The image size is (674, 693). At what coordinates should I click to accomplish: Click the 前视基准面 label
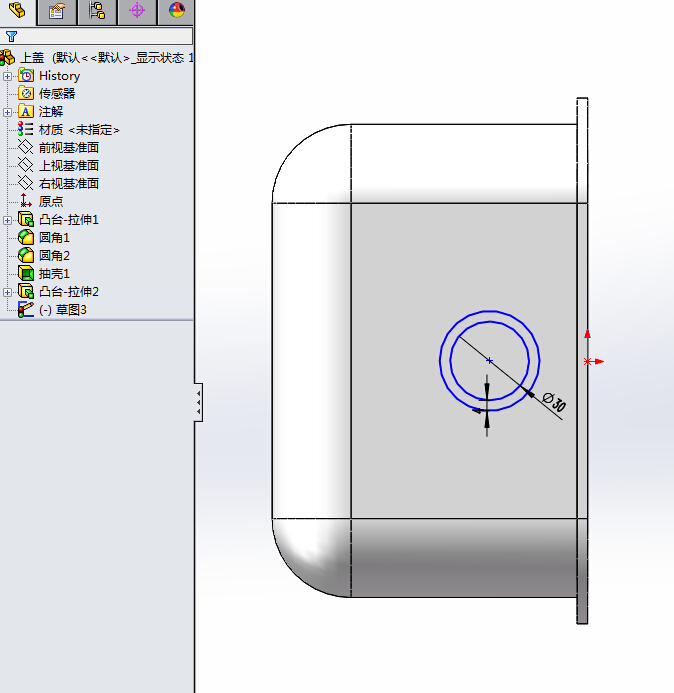click(69, 148)
